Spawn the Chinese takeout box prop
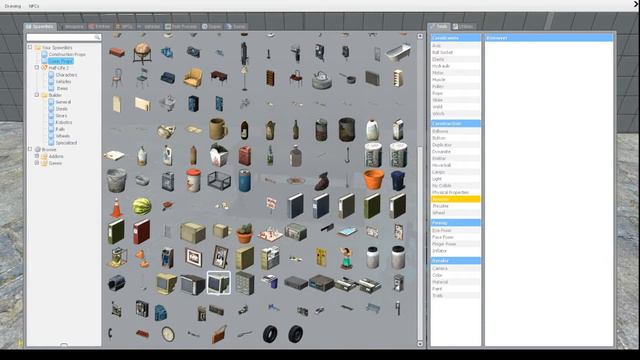Image resolution: width=640 pixels, height=360 pixels. 218,155
